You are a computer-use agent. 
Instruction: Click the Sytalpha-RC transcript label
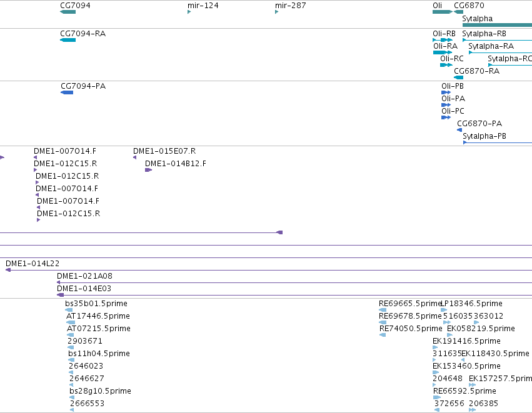[x=509, y=59]
